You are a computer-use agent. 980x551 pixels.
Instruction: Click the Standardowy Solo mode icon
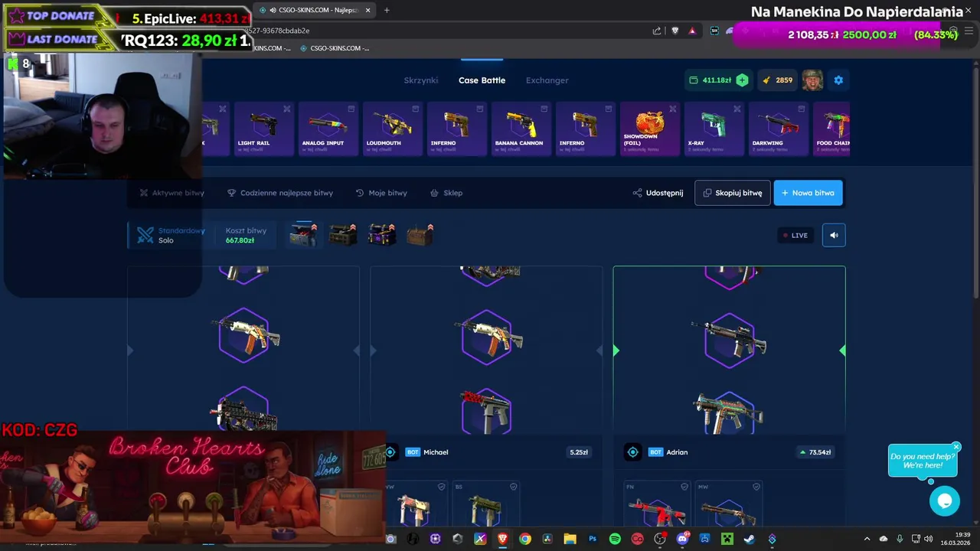click(x=145, y=235)
